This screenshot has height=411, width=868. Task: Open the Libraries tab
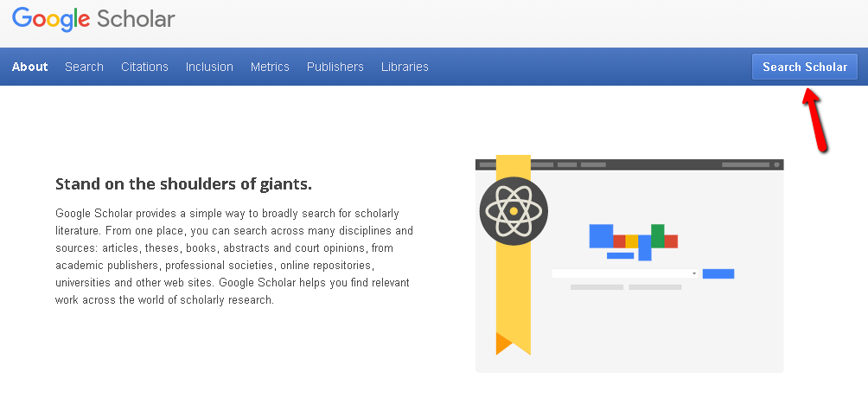coord(405,67)
